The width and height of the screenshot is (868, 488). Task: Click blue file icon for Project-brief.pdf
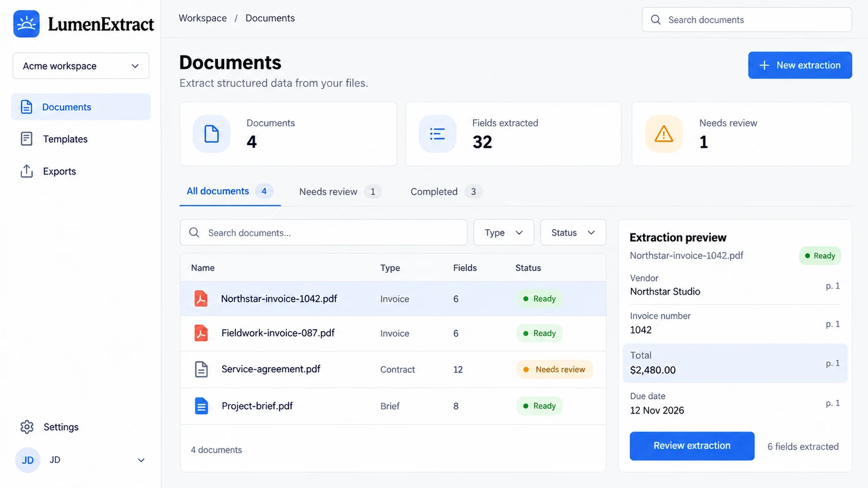(x=201, y=406)
